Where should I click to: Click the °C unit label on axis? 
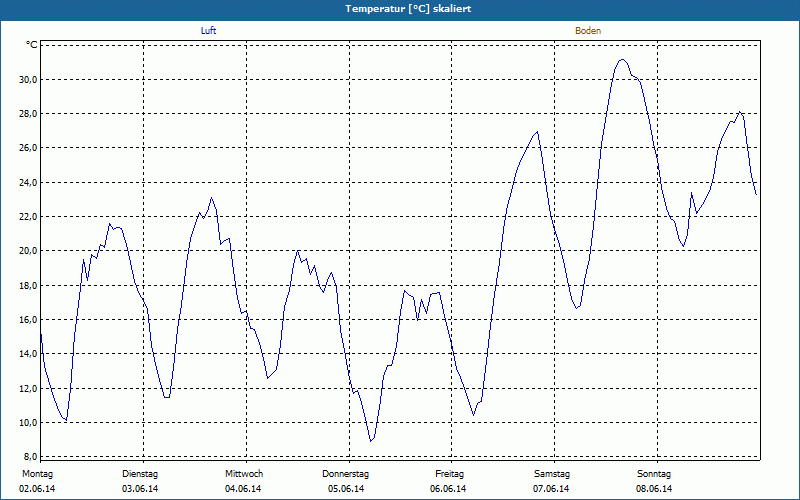[x=32, y=45]
